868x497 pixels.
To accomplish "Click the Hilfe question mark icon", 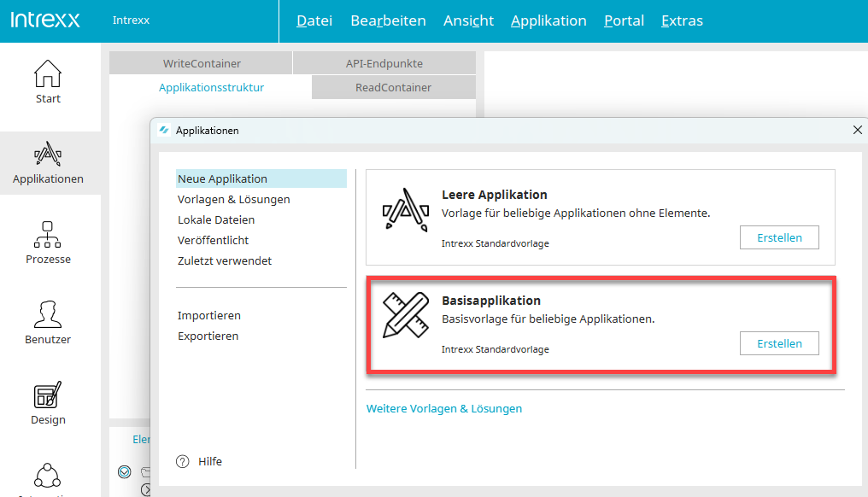I will [183, 462].
